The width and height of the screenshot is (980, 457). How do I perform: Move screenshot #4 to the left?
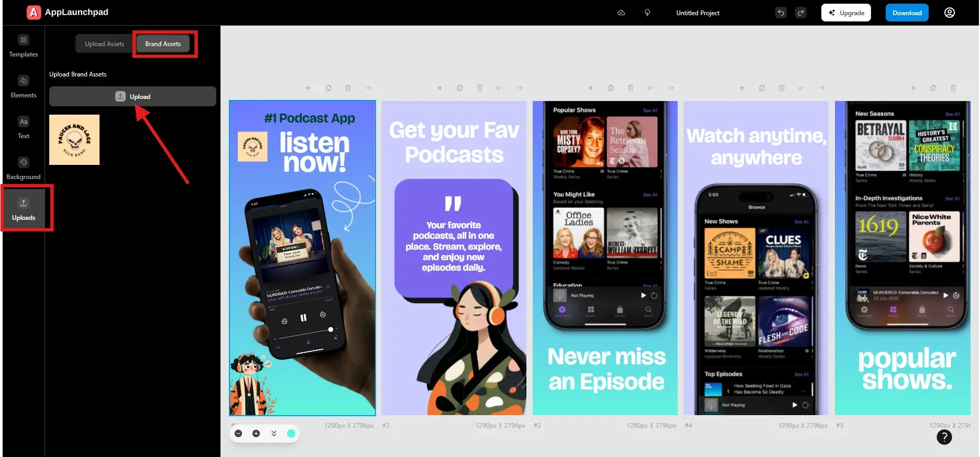coord(802,88)
